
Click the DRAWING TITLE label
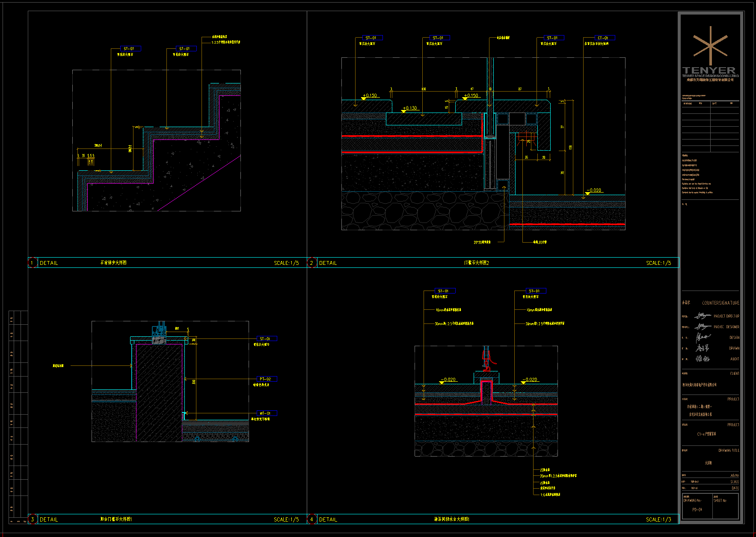pyautogui.click(x=729, y=451)
